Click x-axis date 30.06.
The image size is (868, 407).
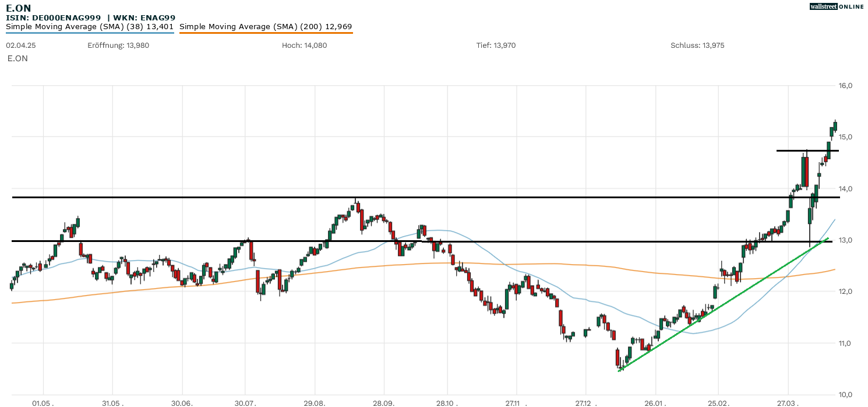click(182, 402)
